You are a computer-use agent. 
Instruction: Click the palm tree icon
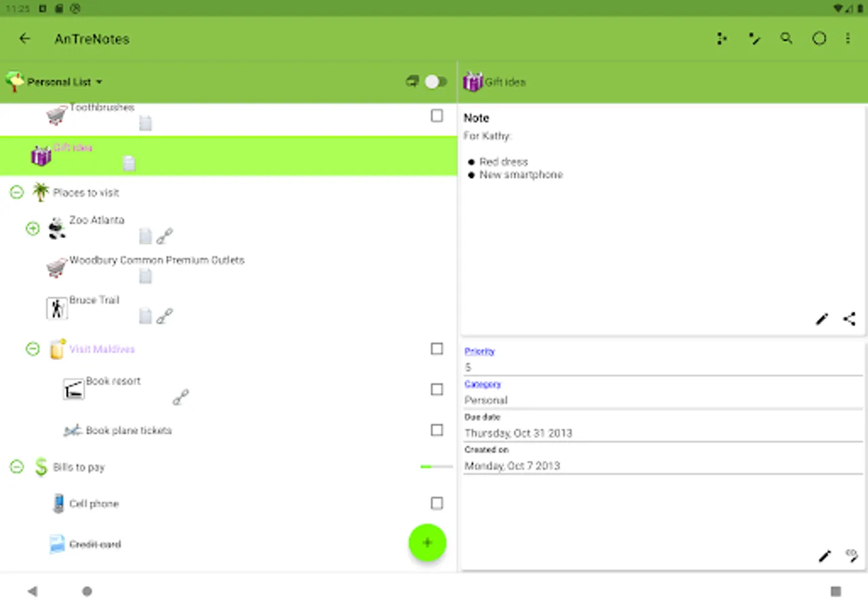click(x=41, y=192)
